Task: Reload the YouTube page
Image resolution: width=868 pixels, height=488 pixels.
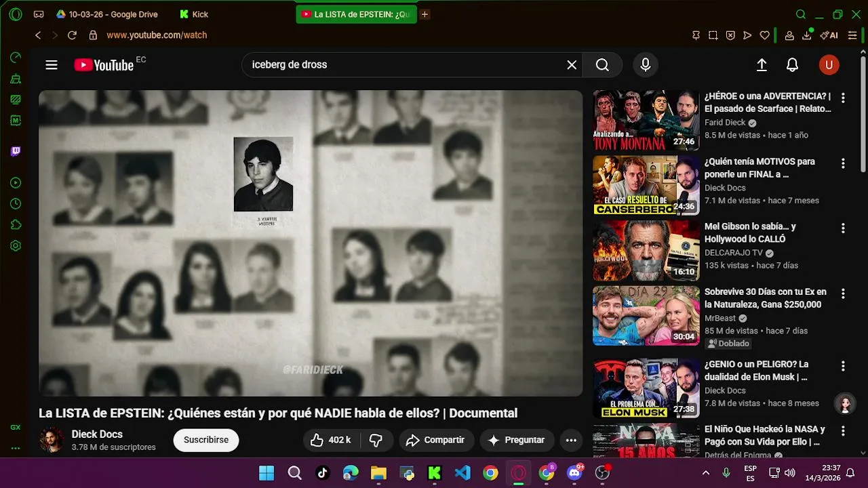Action: click(x=72, y=35)
